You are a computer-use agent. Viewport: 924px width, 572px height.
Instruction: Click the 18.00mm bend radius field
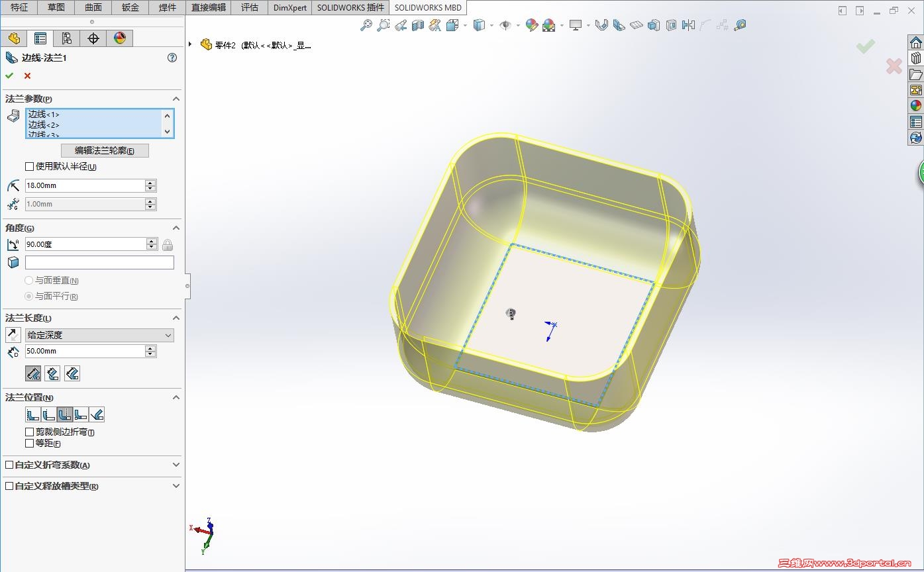coord(85,186)
